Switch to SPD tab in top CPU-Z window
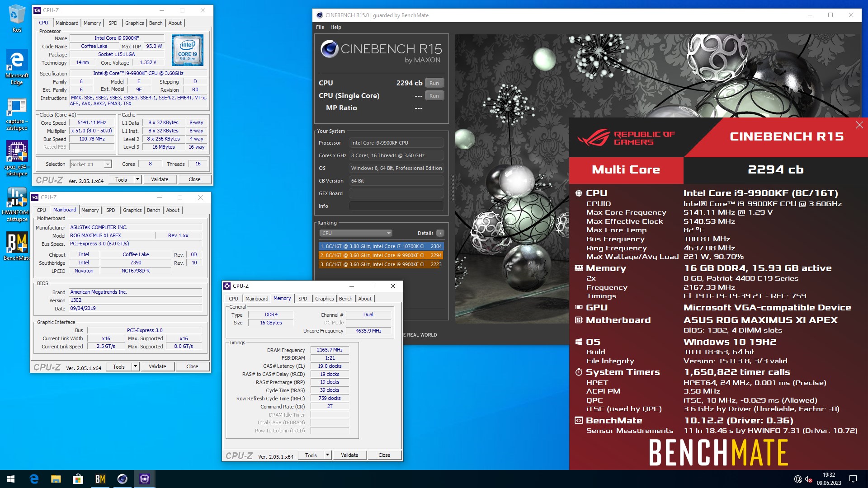 click(113, 23)
